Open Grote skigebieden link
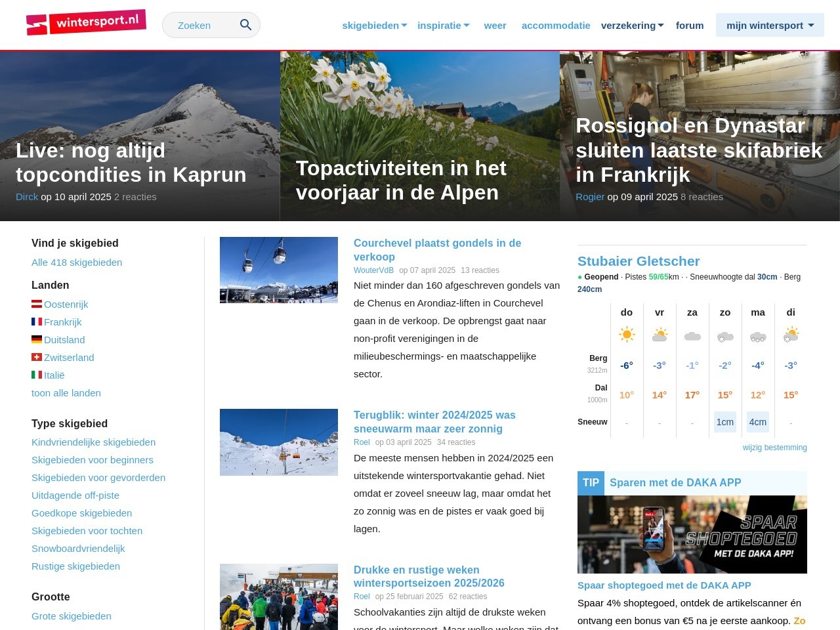This screenshot has height=630, width=840. pyautogui.click(x=72, y=616)
